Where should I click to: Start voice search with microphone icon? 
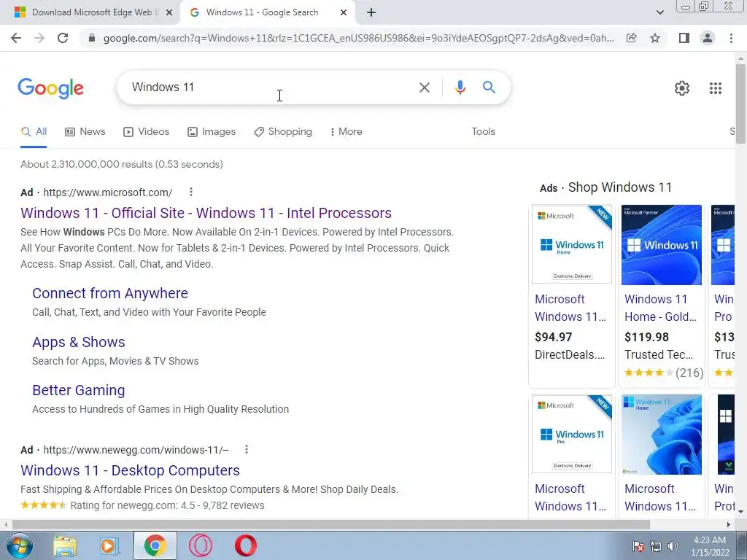pyautogui.click(x=460, y=87)
